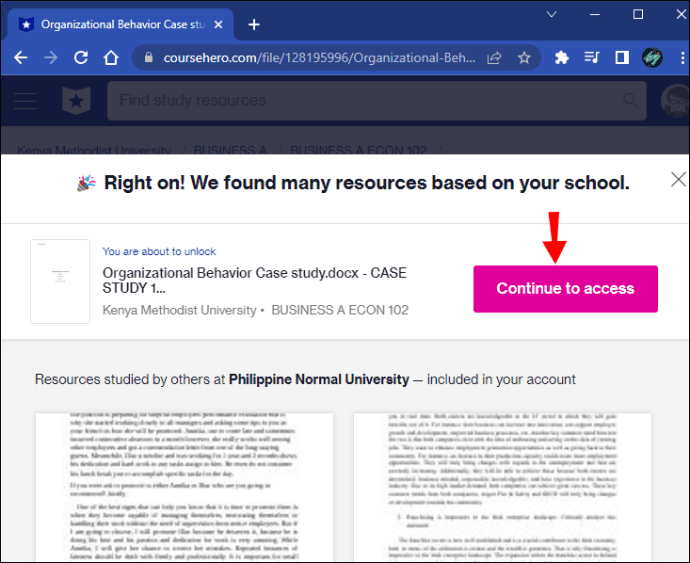The height and width of the screenshot is (563, 690).
Task: Open the tab search chevron
Action: [x=551, y=15]
